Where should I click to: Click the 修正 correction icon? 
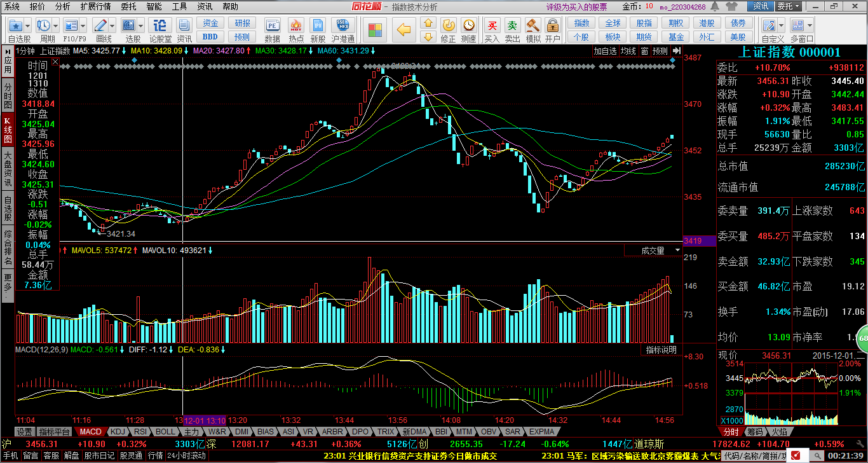click(449, 25)
